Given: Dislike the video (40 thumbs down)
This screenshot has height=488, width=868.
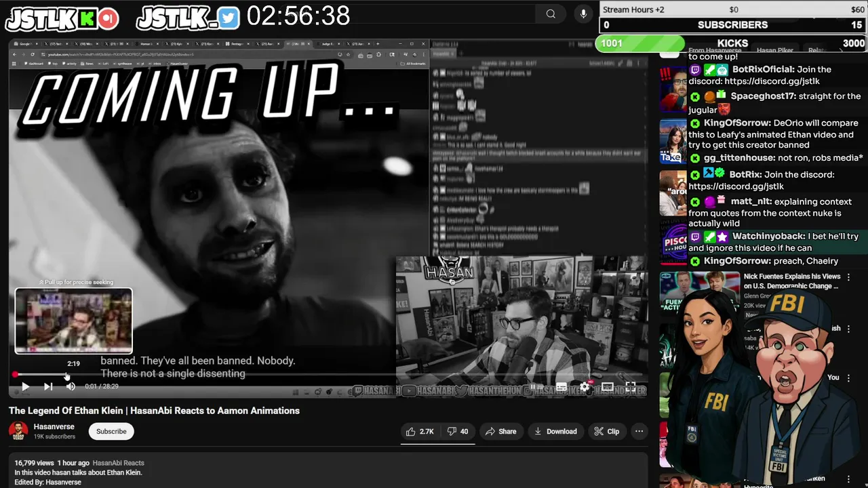Looking at the screenshot, I should [x=458, y=431].
